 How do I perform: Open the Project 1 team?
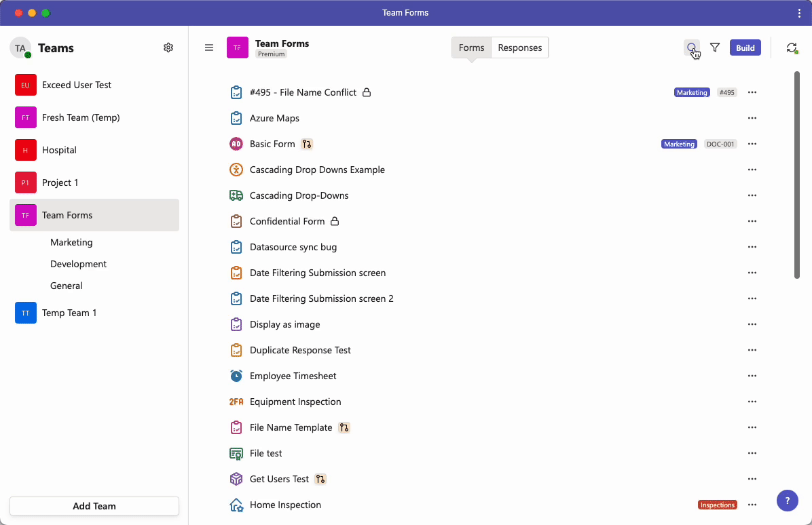[x=94, y=182]
